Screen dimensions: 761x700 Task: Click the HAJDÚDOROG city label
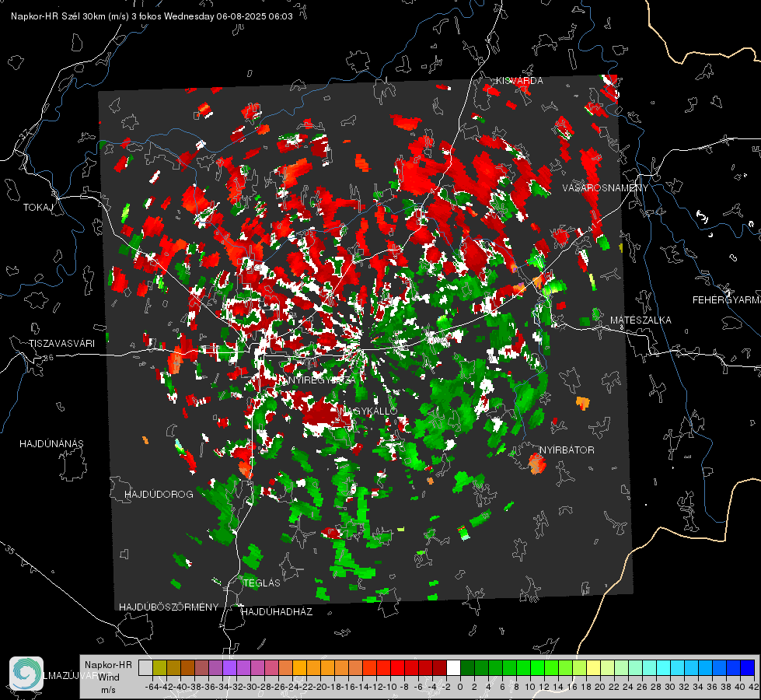click(159, 495)
